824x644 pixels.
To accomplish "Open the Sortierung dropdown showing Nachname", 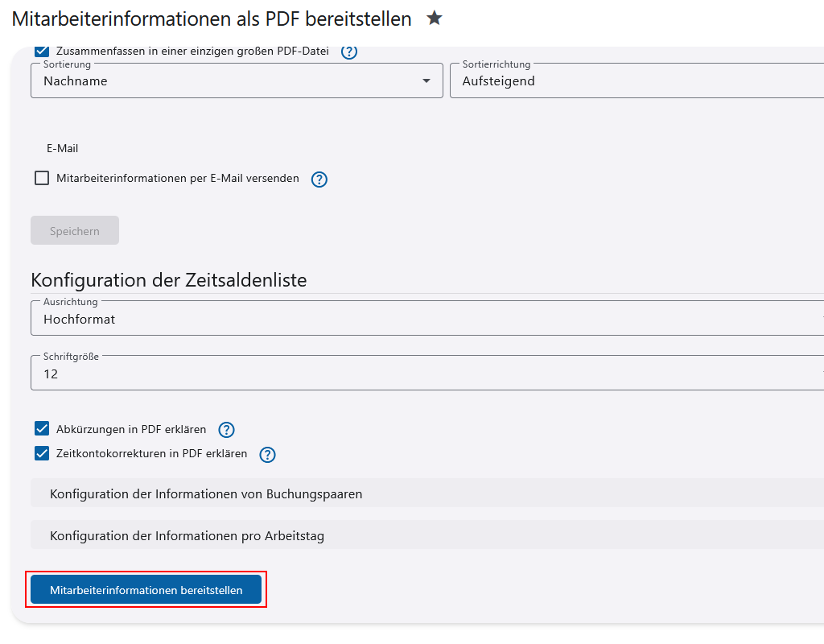I will pos(233,80).
